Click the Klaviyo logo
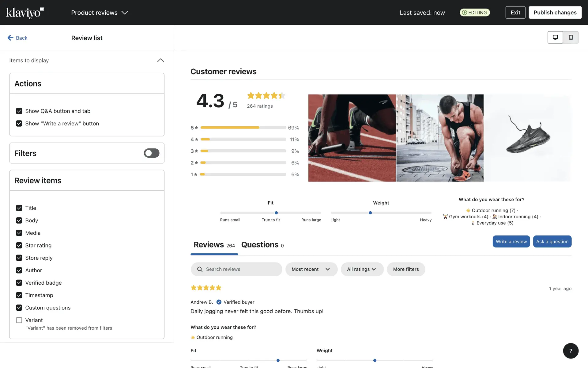Image resolution: width=588 pixels, height=368 pixels. (25, 13)
